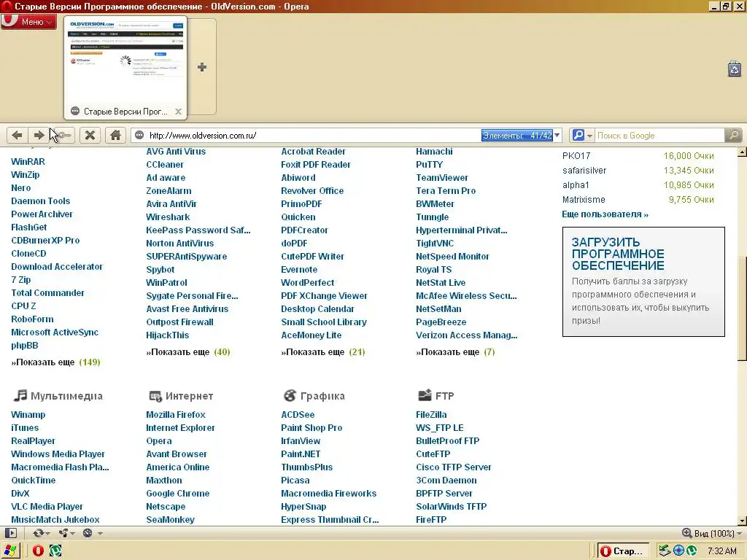Screen dimensions: 747x560
Task: Open the Evernote link
Action: tap(299, 270)
